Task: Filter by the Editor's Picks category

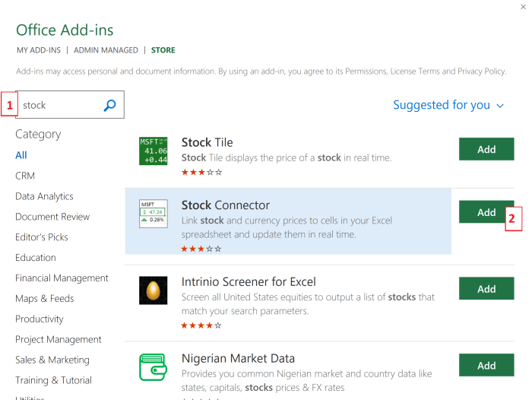Action: [x=41, y=237]
